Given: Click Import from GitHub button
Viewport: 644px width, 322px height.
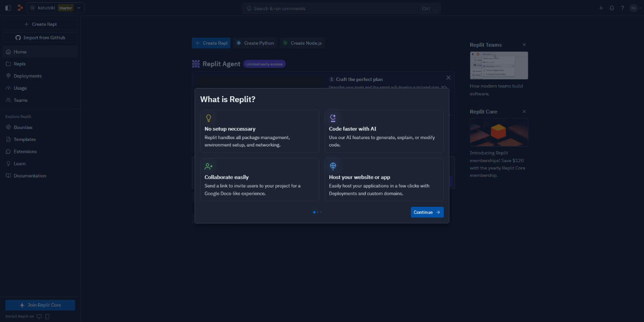Looking at the screenshot, I should click(x=40, y=38).
